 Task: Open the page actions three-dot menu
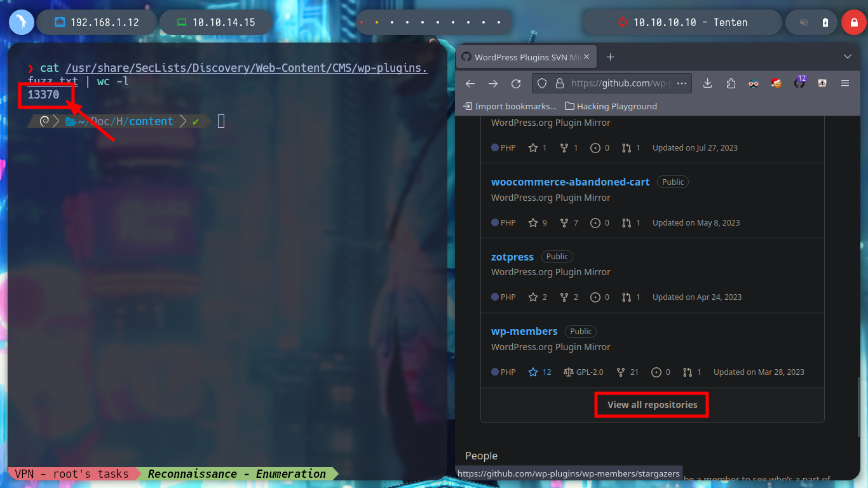pyautogui.click(x=681, y=83)
